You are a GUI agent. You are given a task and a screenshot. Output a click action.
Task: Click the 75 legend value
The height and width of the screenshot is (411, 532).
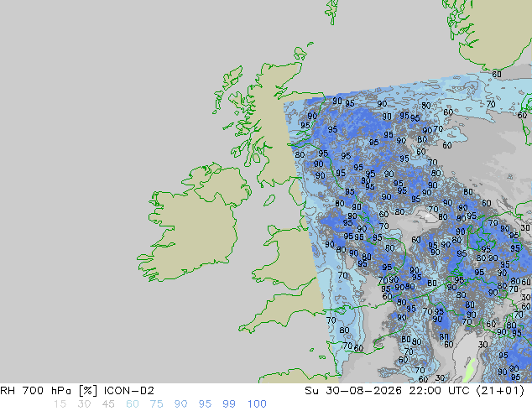pyautogui.click(x=156, y=404)
